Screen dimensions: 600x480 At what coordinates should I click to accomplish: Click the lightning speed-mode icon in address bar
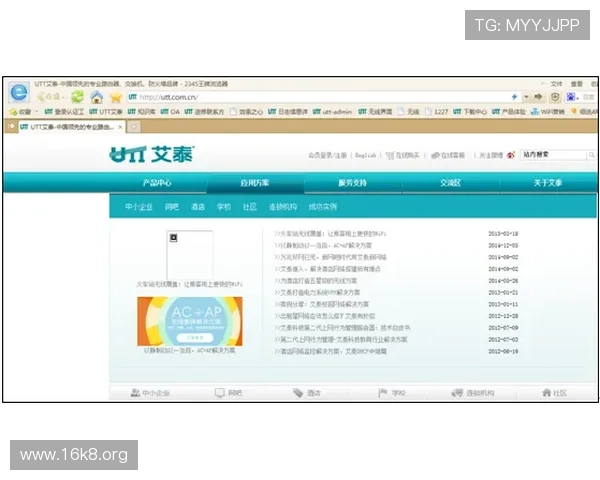[514, 97]
